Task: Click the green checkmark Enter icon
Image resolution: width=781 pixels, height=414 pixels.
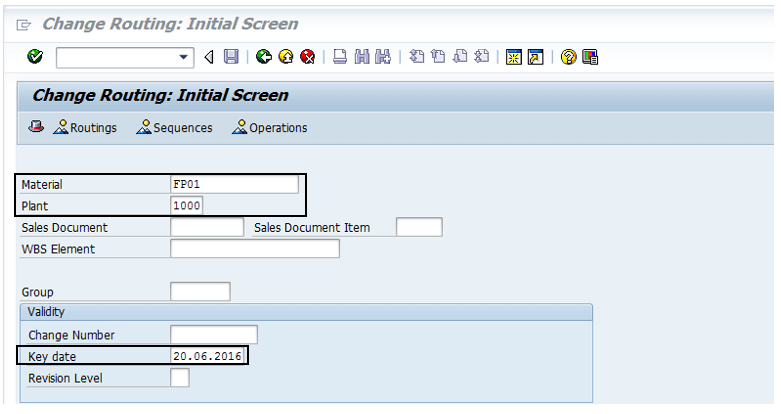Action: click(x=35, y=57)
